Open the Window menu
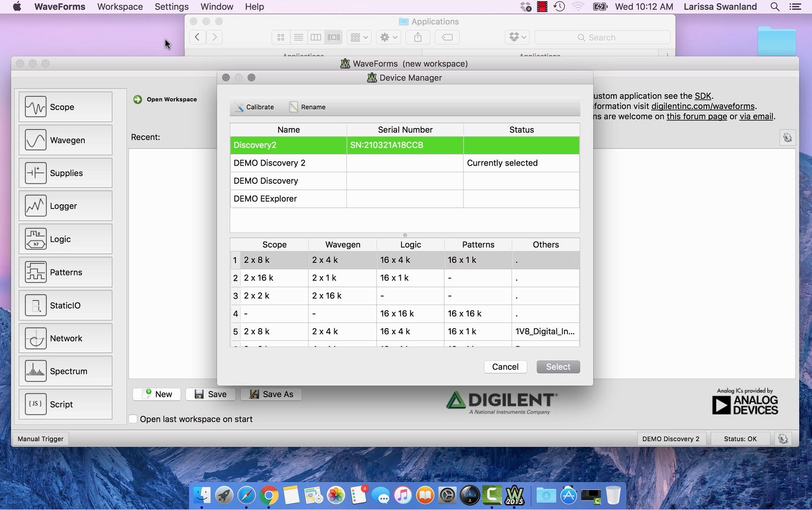The height and width of the screenshot is (510, 812). [216, 7]
